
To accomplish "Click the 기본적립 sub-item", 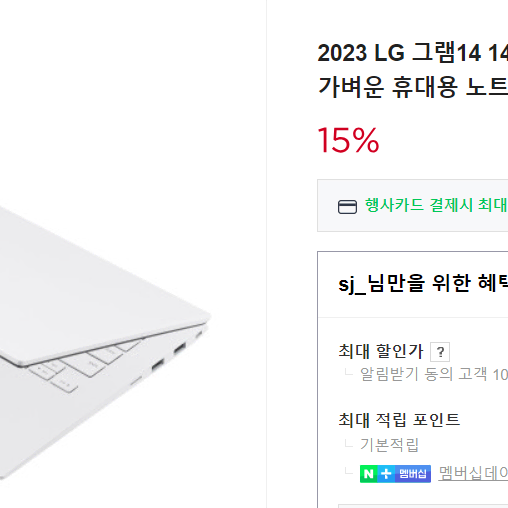I will click(389, 445).
